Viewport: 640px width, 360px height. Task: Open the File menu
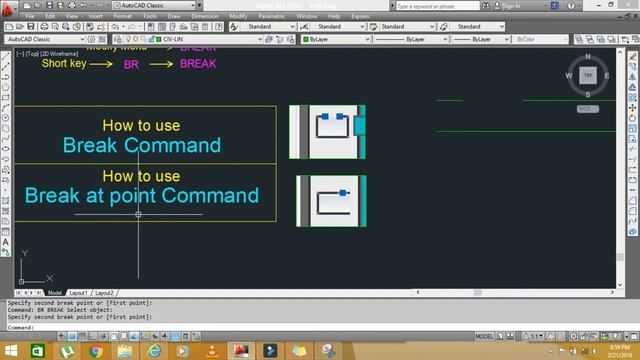point(30,16)
